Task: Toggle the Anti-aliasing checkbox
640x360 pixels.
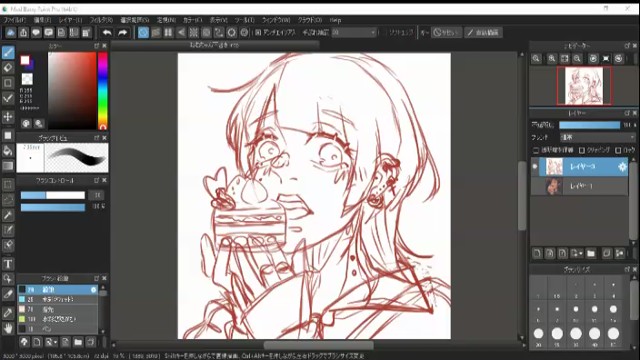Action: click(x=258, y=33)
